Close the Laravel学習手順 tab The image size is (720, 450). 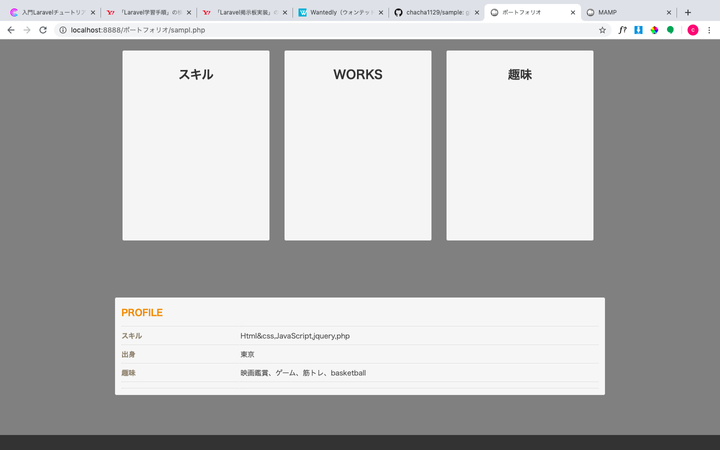189,12
